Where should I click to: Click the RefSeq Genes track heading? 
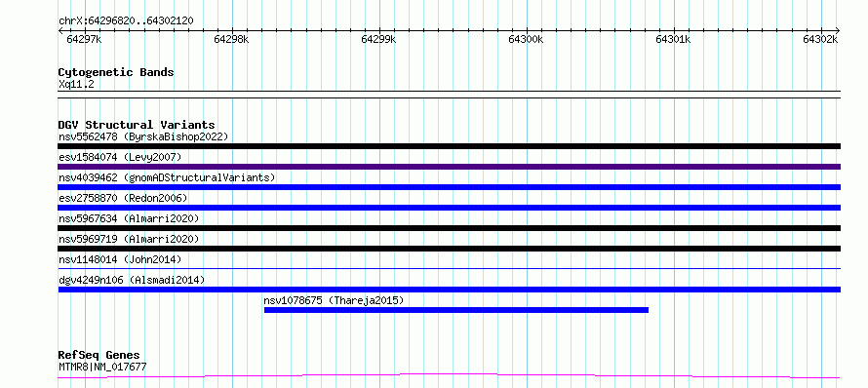[99, 356]
